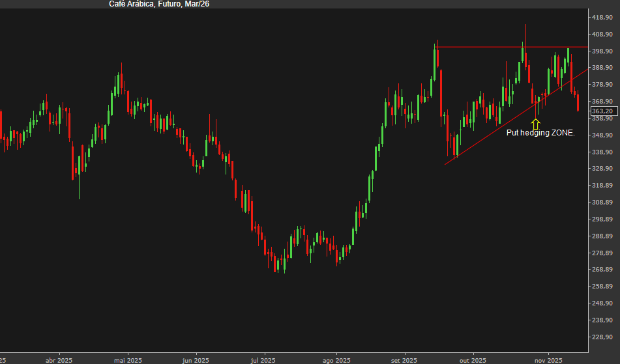Click the 238,90 price axis label
620x364 pixels.
(x=602, y=320)
